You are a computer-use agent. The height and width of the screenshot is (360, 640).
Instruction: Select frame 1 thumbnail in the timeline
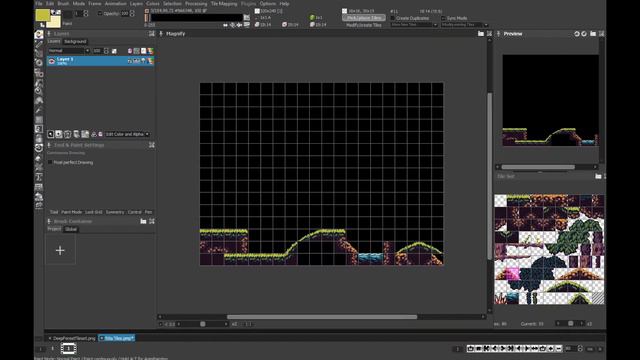(69, 348)
